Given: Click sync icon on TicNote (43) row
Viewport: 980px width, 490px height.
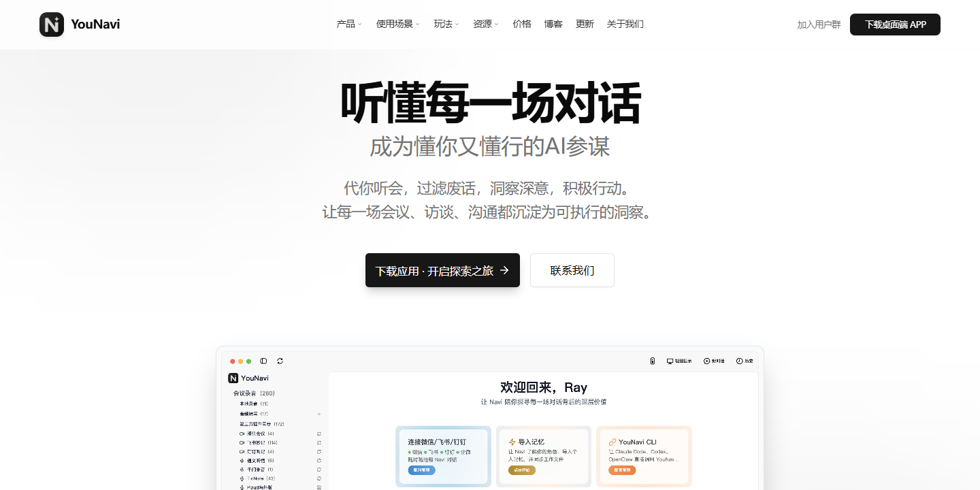Looking at the screenshot, I should [319, 478].
